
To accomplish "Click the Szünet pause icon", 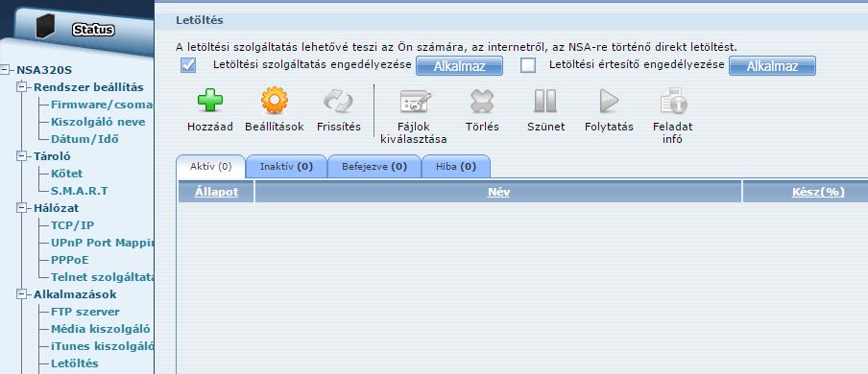I will 545,102.
